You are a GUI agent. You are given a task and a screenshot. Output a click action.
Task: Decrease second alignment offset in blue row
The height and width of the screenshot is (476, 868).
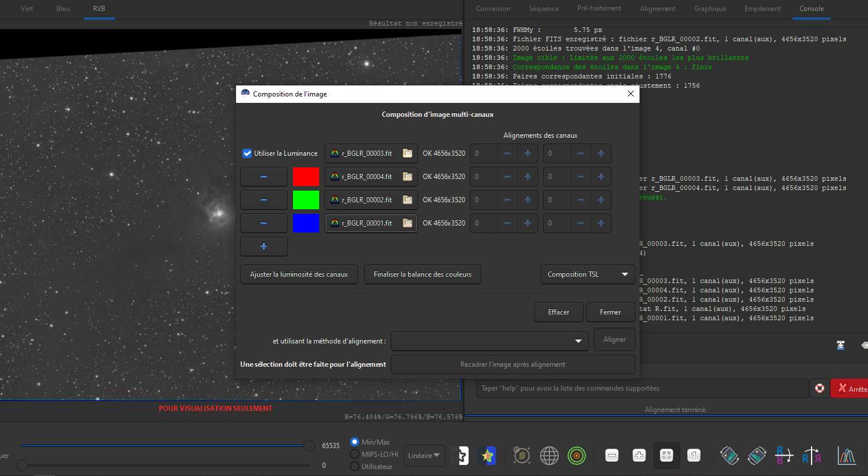point(580,223)
